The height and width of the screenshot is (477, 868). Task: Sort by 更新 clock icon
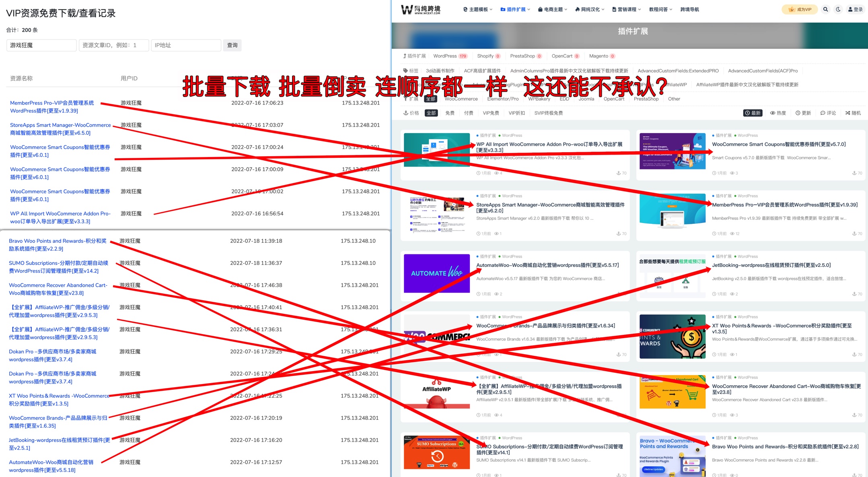803,113
